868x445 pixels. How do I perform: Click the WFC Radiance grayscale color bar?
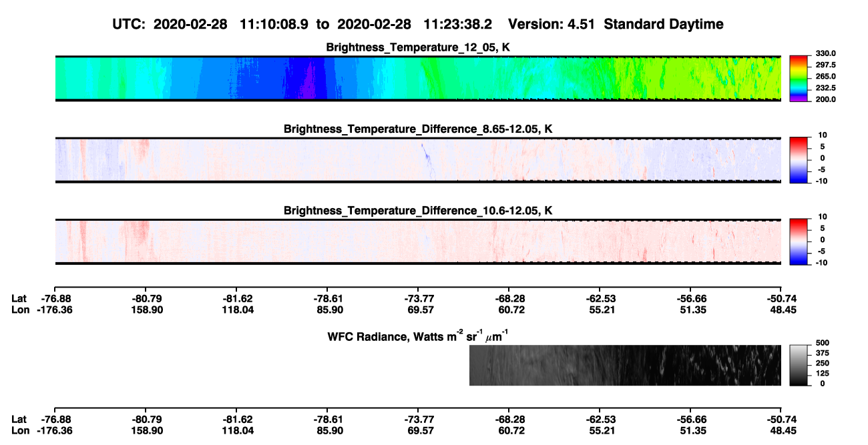coord(799,365)
